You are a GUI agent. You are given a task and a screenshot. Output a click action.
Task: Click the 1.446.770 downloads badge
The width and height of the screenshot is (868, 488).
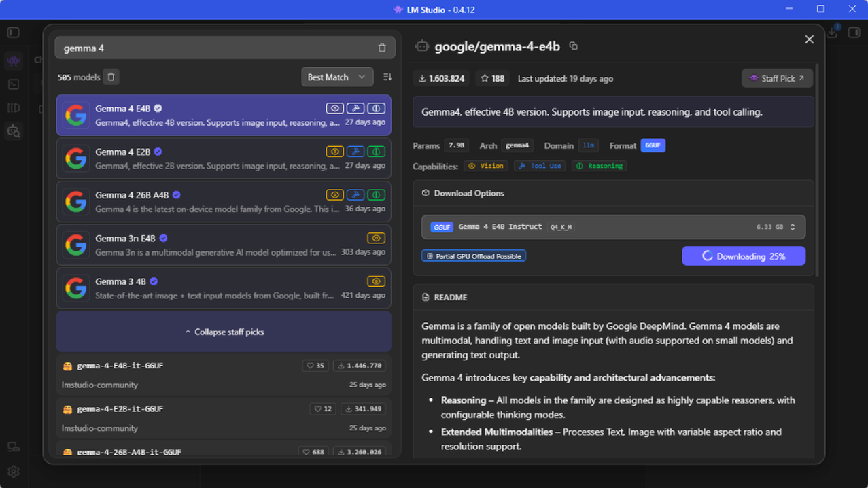(360, 366)
